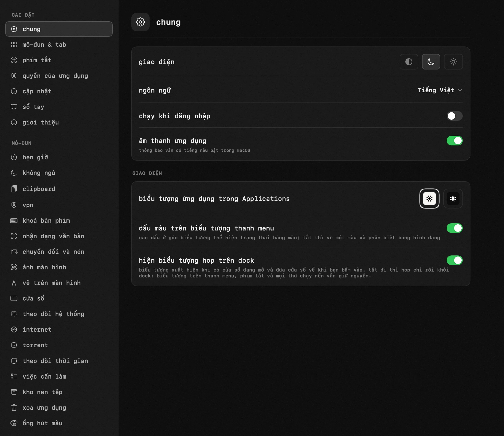The width and height of the screenshot is (504, 436).
Task: Click the gear icon beside the chung header
Action: click(140, 22)
